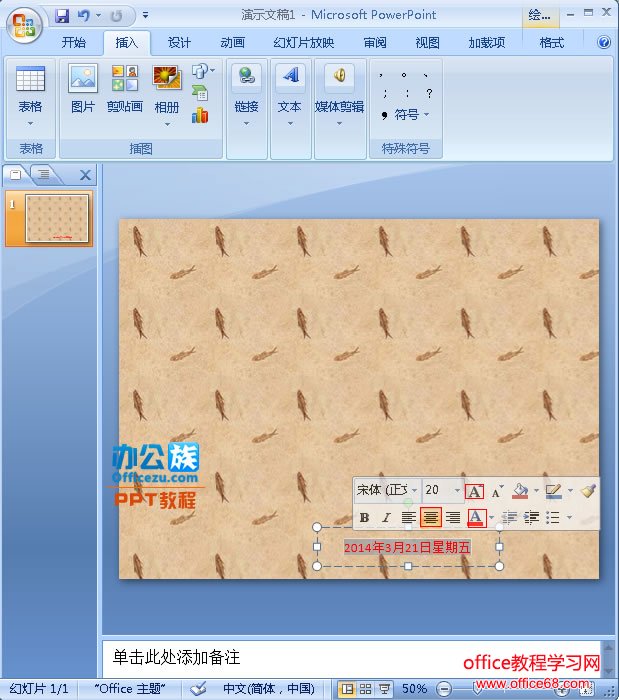Redo the last action
Image resolution: width=619 pixels, height=700 pixels.
116,16
